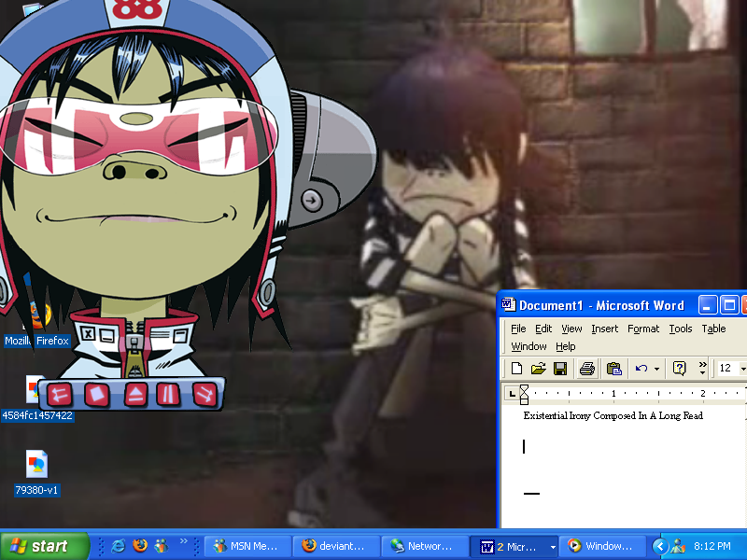
Task: Click the text "Existential Irony Composed In A Long Read"
Action: pyautogui.click(x=613, y=415)
